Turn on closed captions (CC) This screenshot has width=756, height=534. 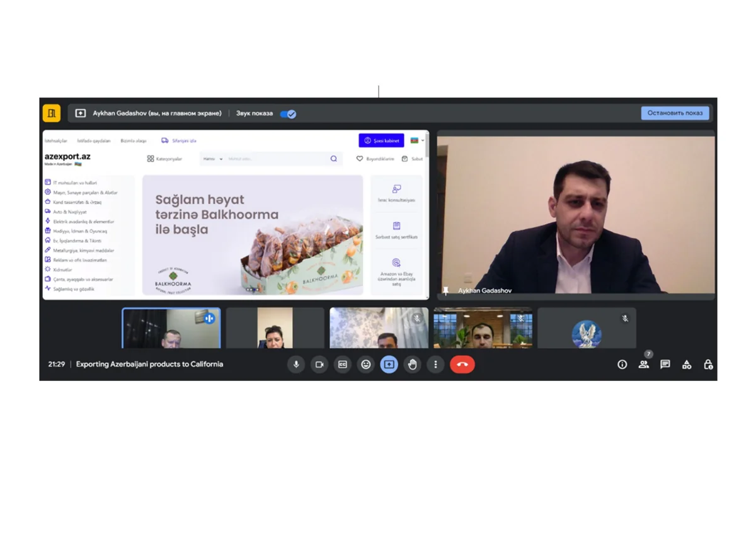pos(343,365)
